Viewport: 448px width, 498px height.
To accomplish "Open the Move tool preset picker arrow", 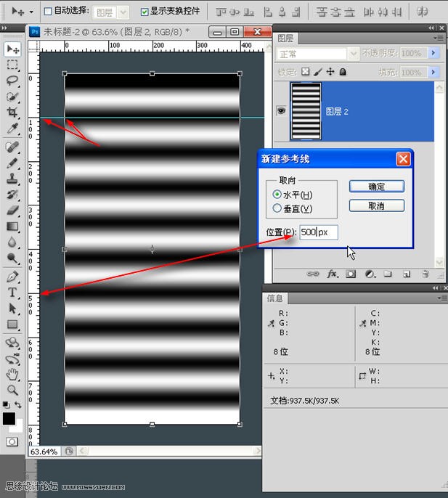I will pyautogui.click(x=31, y=12).
